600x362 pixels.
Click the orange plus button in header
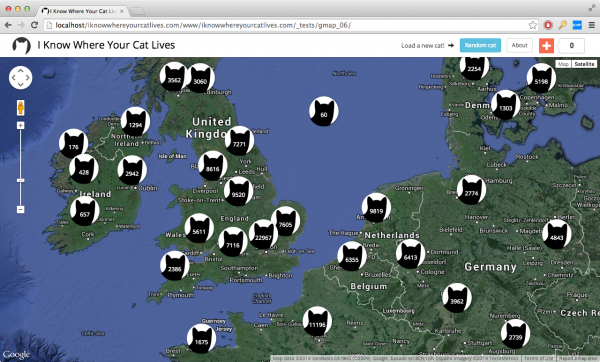pyautogui.click(x=546, y=46)
